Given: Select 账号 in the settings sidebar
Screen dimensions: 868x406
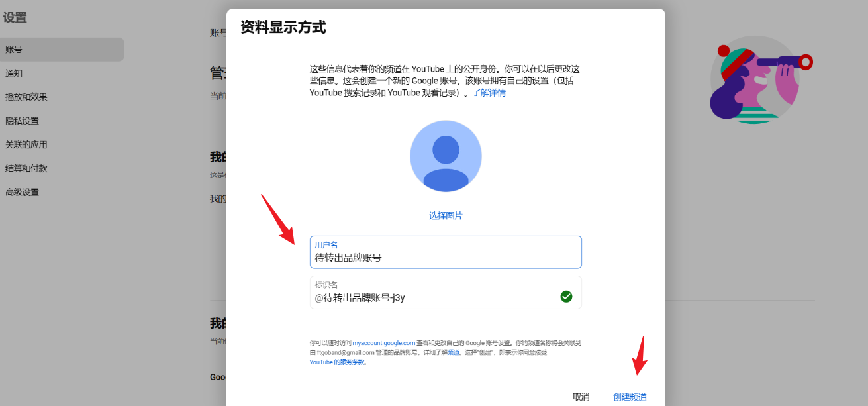Looking at the screenshot, I should (26, 49).
